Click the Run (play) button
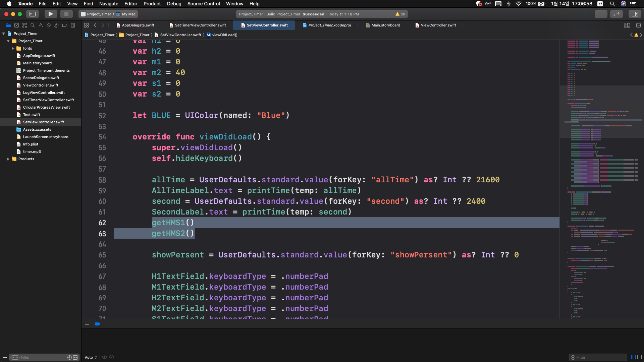This screenshot has height=362, width=644. [51, 14]
